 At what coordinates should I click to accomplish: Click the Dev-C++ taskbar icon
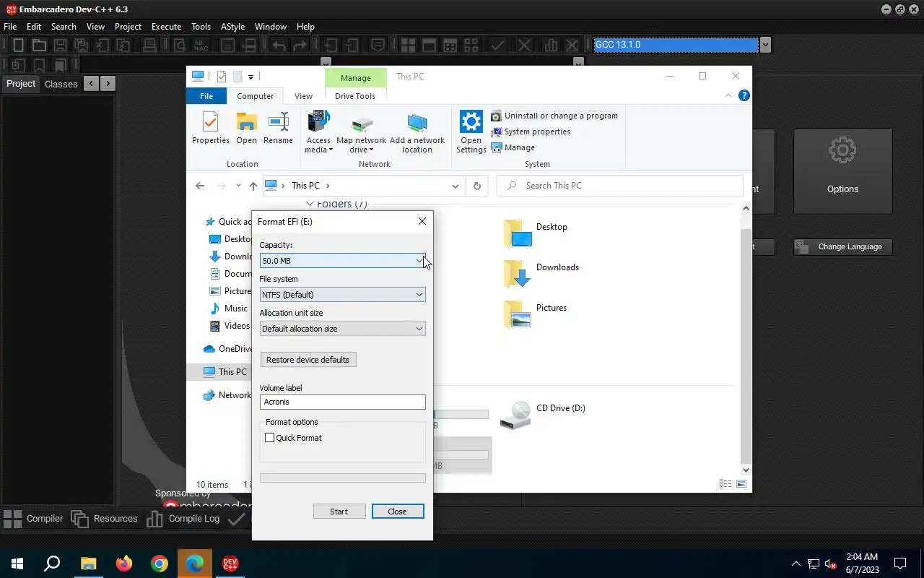[x=230, y=564]
